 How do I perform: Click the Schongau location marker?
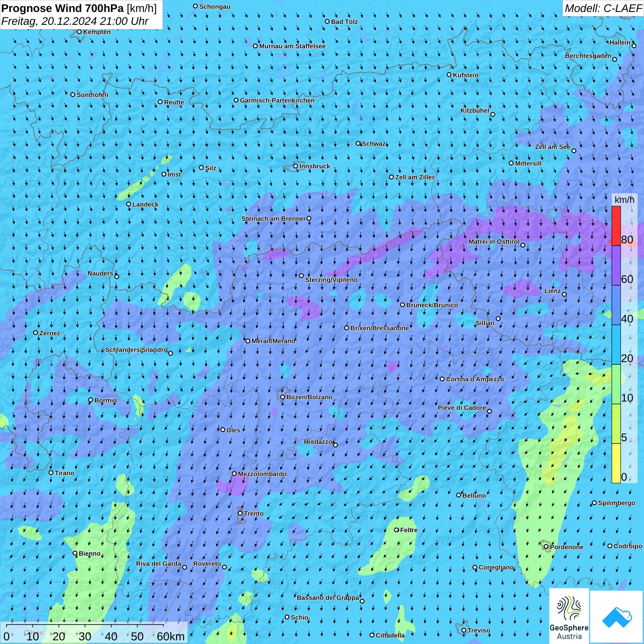195,6
